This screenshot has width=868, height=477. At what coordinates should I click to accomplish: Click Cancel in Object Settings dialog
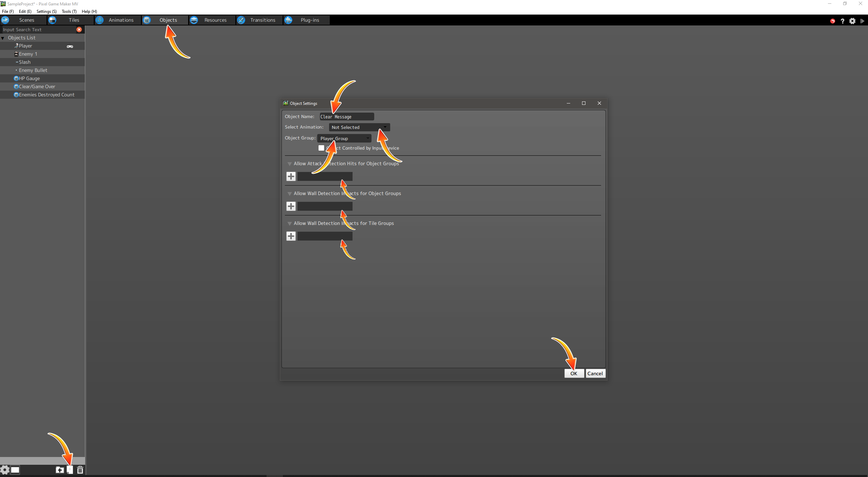coord(595,374)
